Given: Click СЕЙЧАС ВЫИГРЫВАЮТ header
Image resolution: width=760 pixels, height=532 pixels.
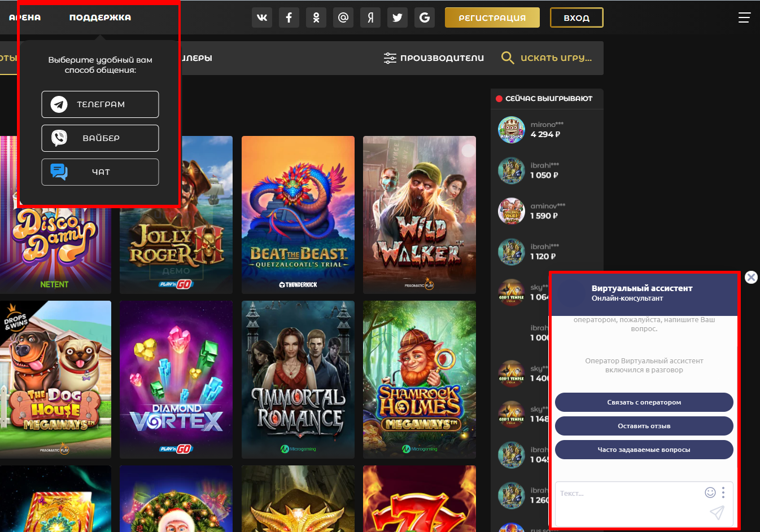Looking at the screenshot, I should coord(549,99).
